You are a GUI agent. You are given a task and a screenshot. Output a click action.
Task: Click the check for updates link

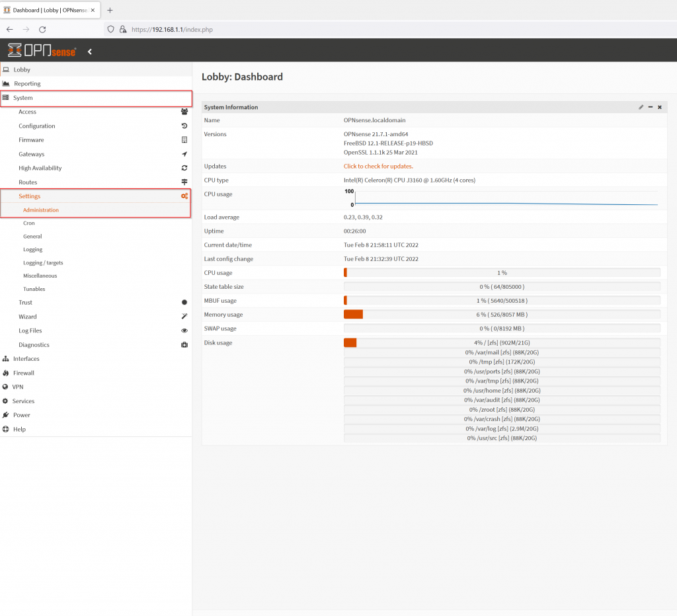coord(377,166)
